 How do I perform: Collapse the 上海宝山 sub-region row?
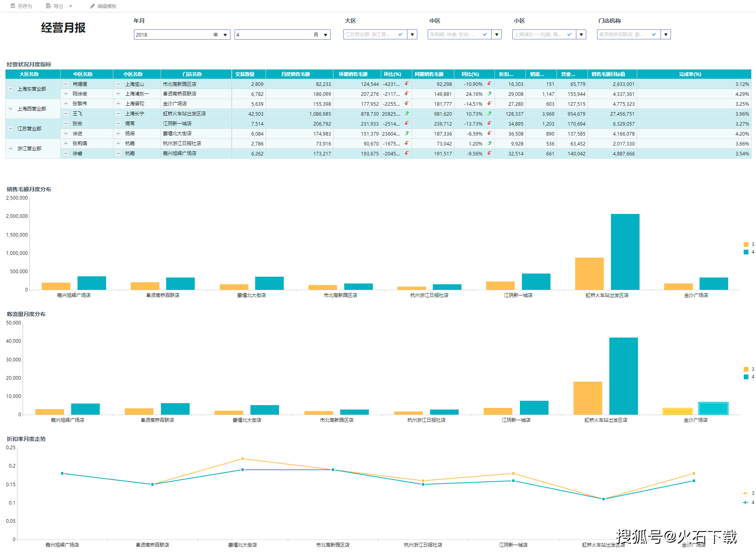(118, 84)
